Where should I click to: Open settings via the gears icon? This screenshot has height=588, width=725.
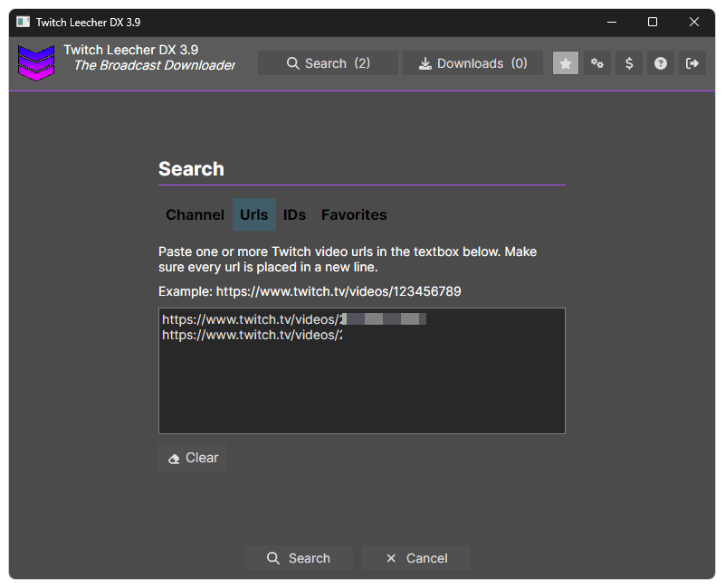click(596, 62)
